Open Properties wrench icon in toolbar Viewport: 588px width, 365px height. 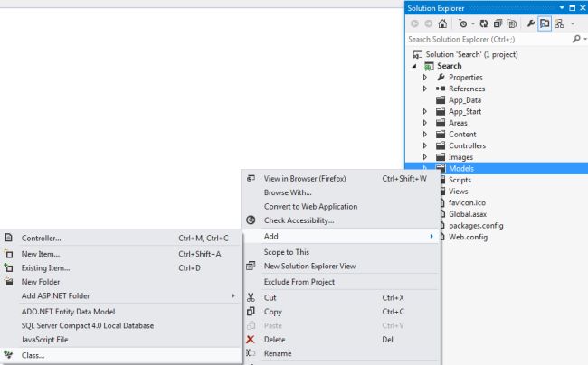(531, 24)
